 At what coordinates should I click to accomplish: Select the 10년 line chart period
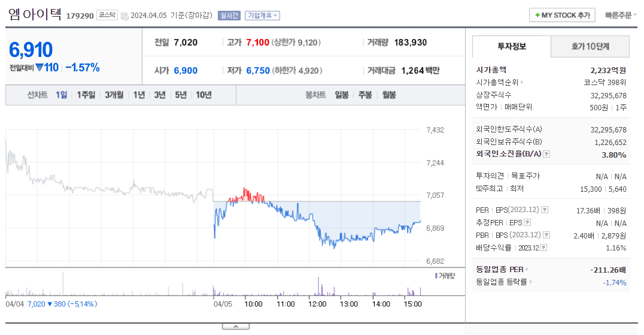click(203, 95)
